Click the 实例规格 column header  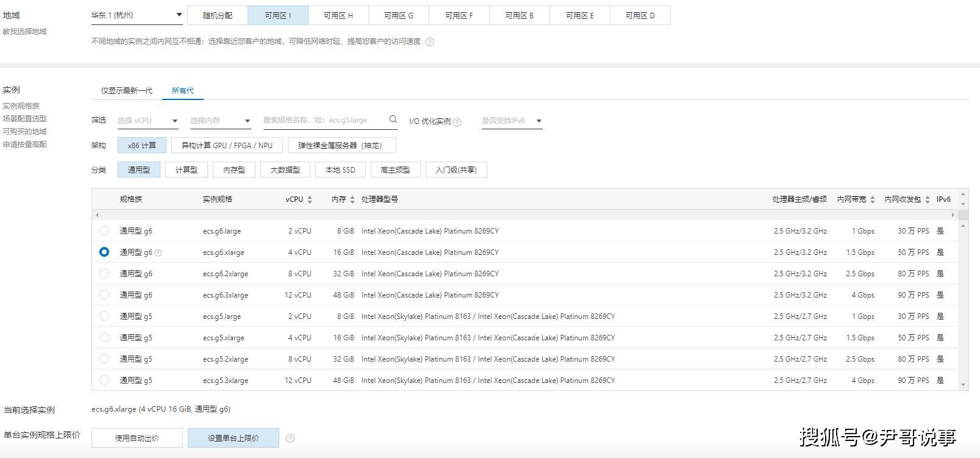(x=218, y=199)
